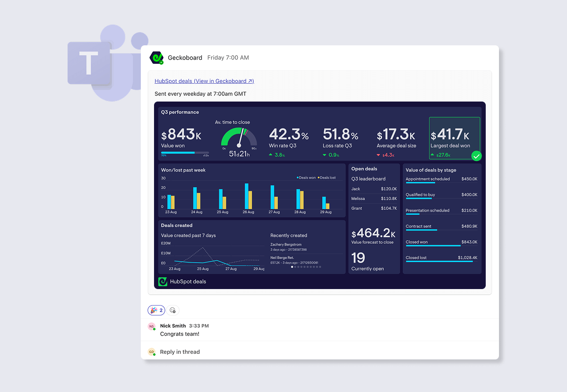The height and width of the screenshot is (392, 567).
Task: Select the first carousel dot under Recently created
Action: click(292, 266)
